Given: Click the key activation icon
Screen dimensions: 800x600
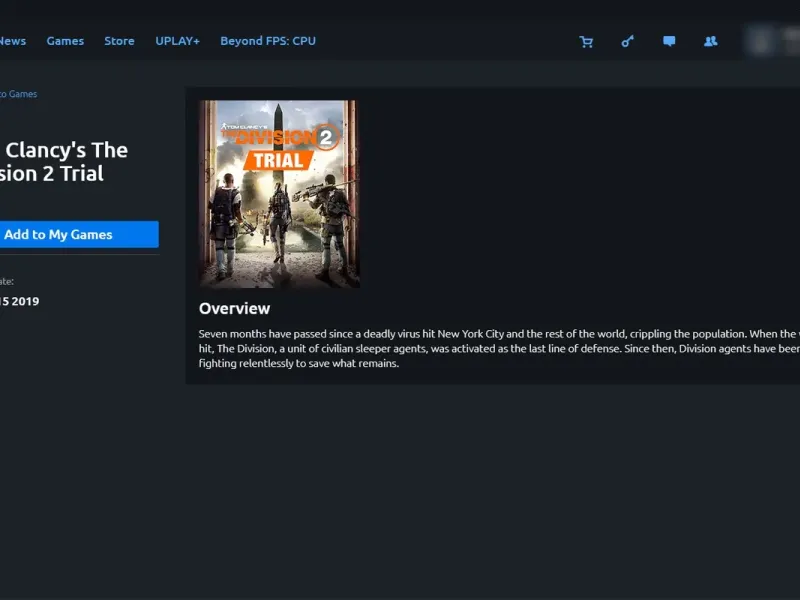Looking at the screenshot, I should pyautogui.click(x=628, y=41).
